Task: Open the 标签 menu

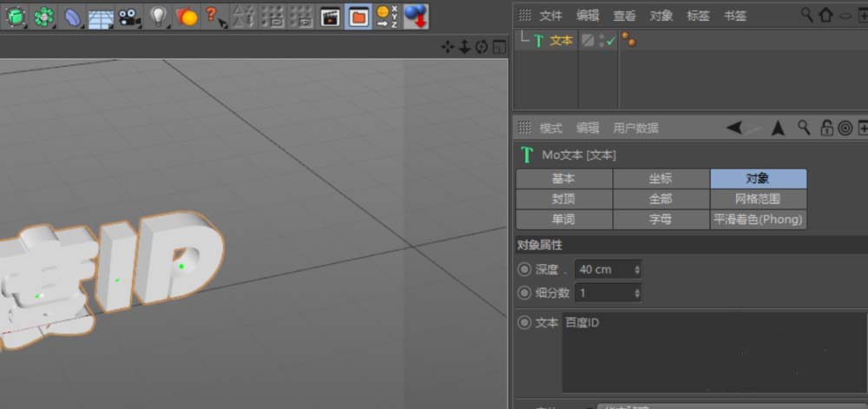Action: point(698,16)
